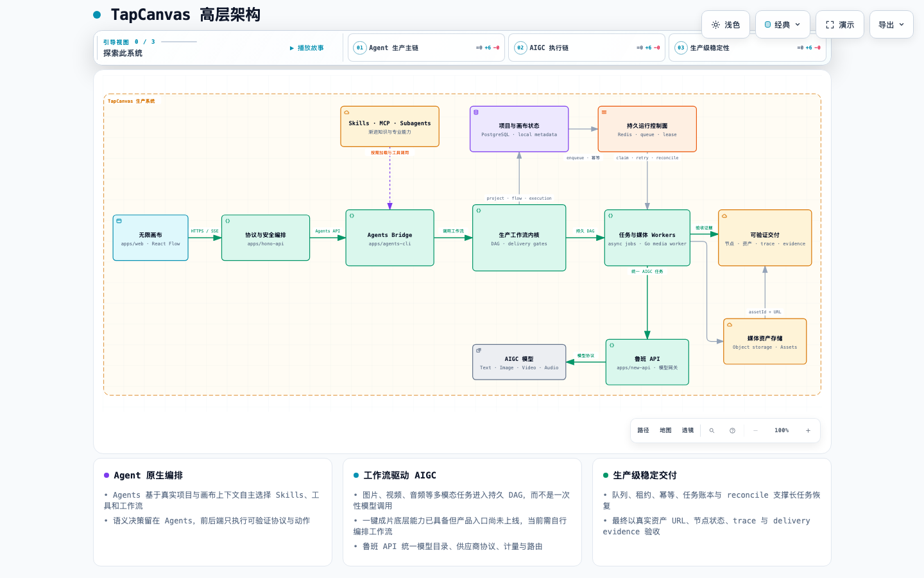Open the help question mark icon

click(x=732, y=430)
